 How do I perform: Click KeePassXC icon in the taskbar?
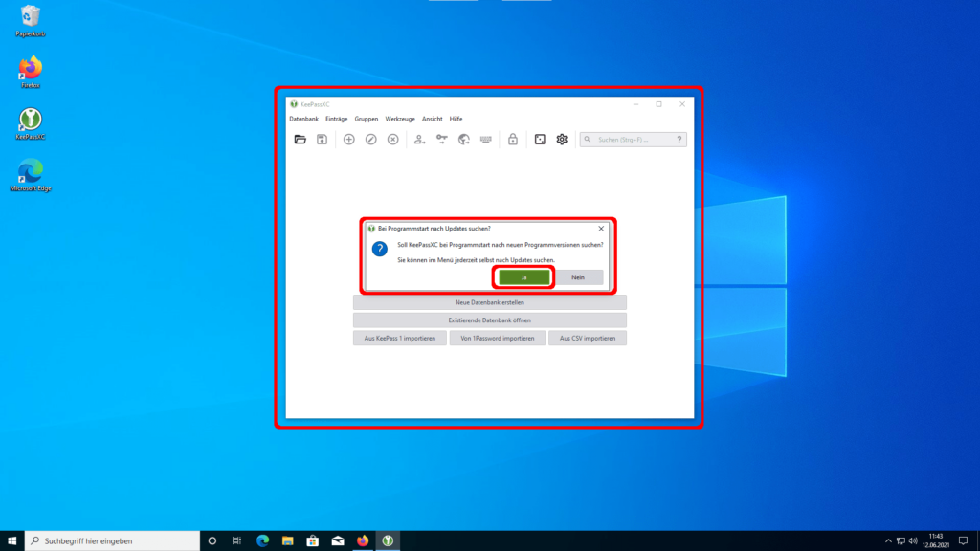pos(389,541)
